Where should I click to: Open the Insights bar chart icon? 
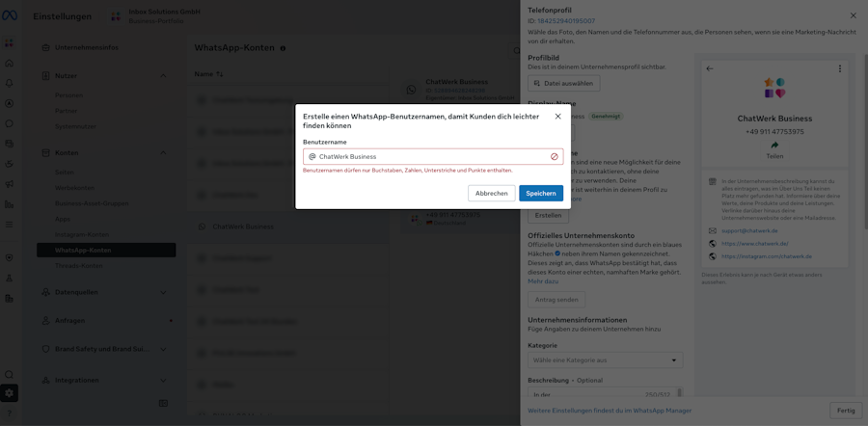pyautogui.click(x=9, y=204)
